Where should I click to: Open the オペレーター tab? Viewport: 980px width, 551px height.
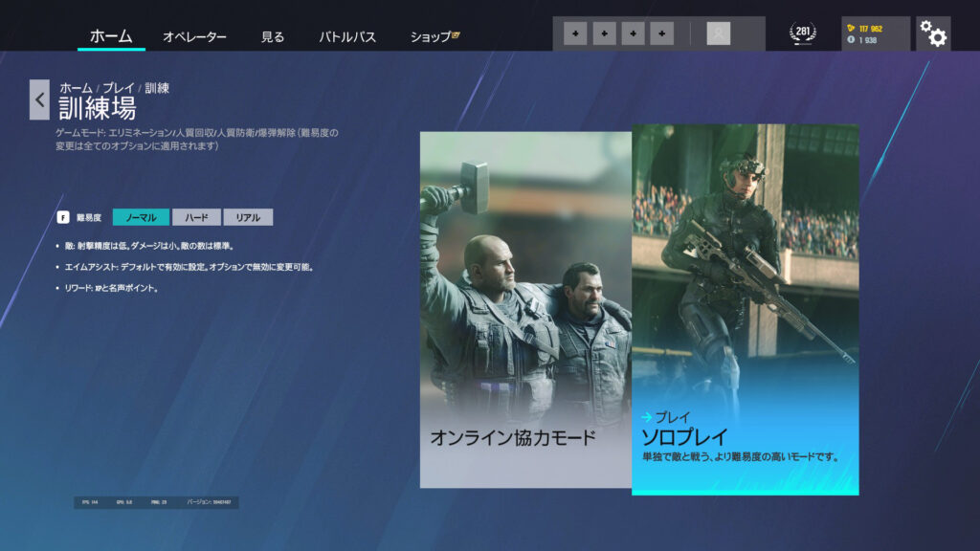[194, 37]
